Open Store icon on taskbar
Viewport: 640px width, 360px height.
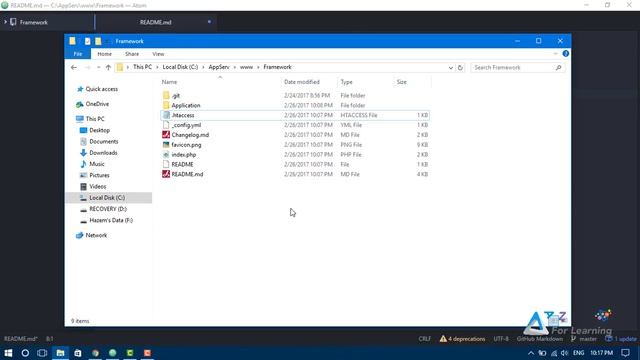point(78,353)
